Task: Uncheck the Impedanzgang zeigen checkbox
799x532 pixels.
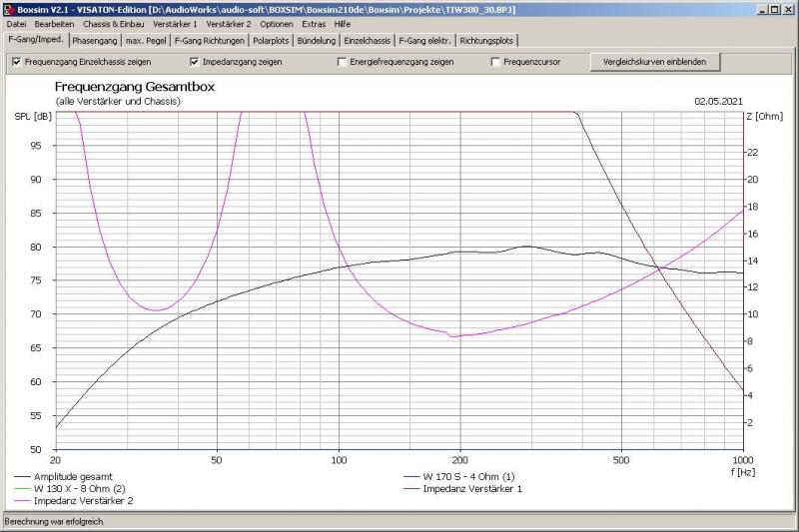Action: (195, 62)
